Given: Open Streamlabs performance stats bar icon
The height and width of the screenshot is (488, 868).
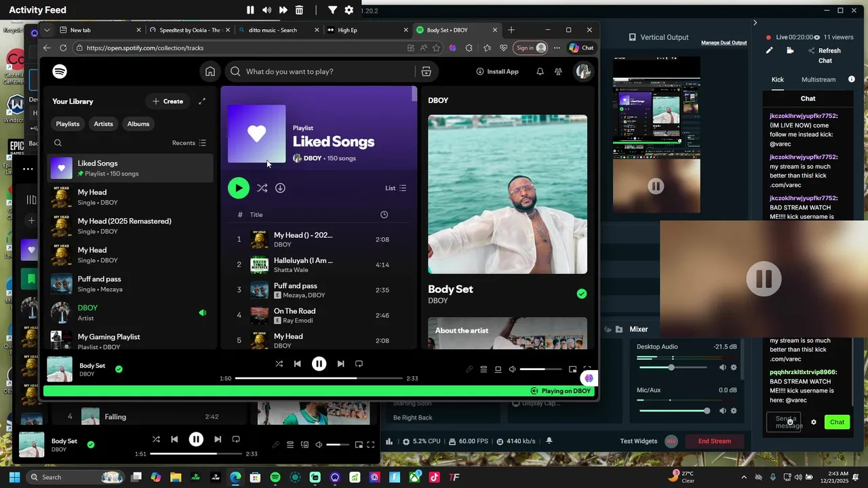Looking at the screenshot, I should pos(389,441).
